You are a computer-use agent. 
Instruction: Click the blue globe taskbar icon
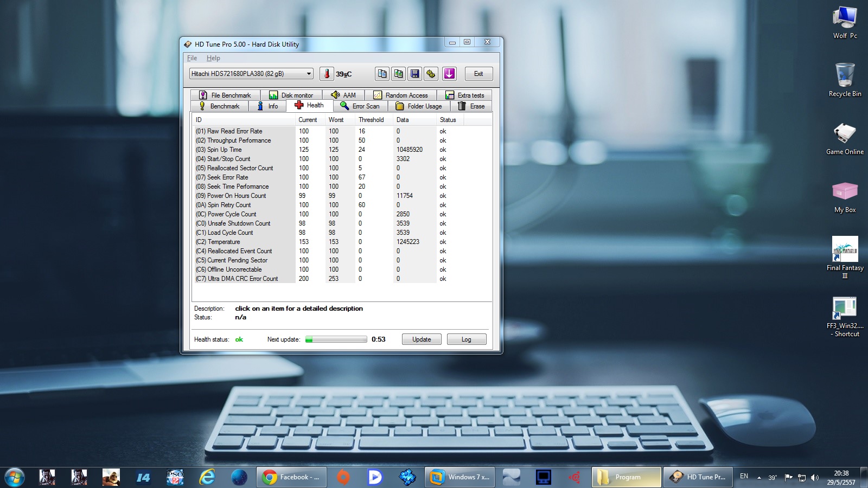[x=239, y=477]
